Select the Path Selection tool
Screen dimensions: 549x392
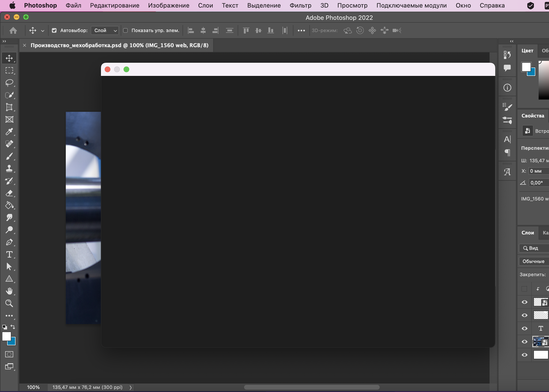9,267
